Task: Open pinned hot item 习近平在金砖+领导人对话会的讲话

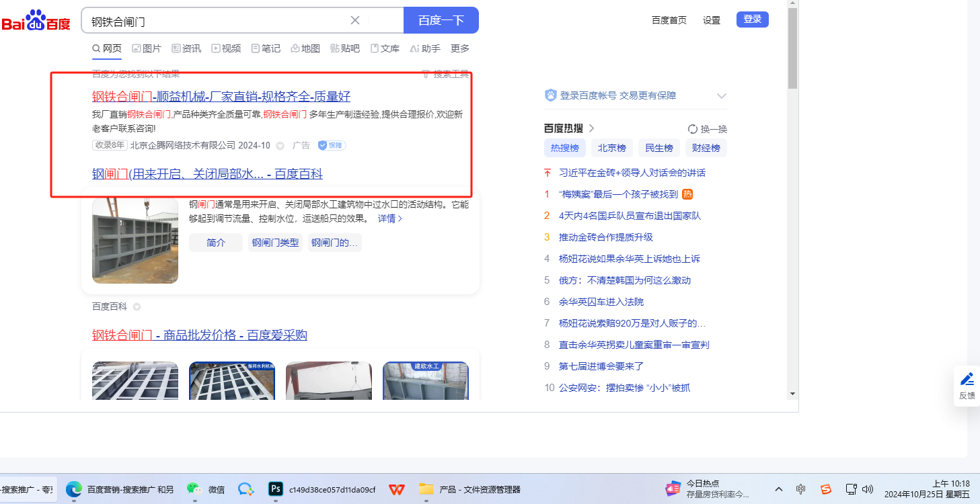Action: coord(632,173)
